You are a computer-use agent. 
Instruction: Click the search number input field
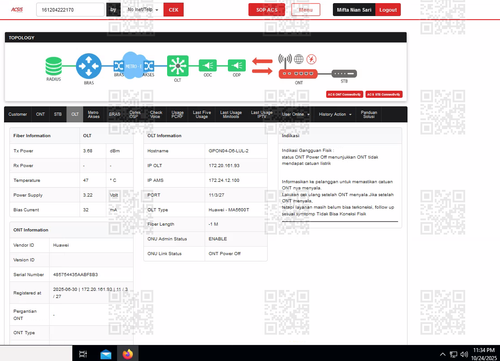pos(70,10)
